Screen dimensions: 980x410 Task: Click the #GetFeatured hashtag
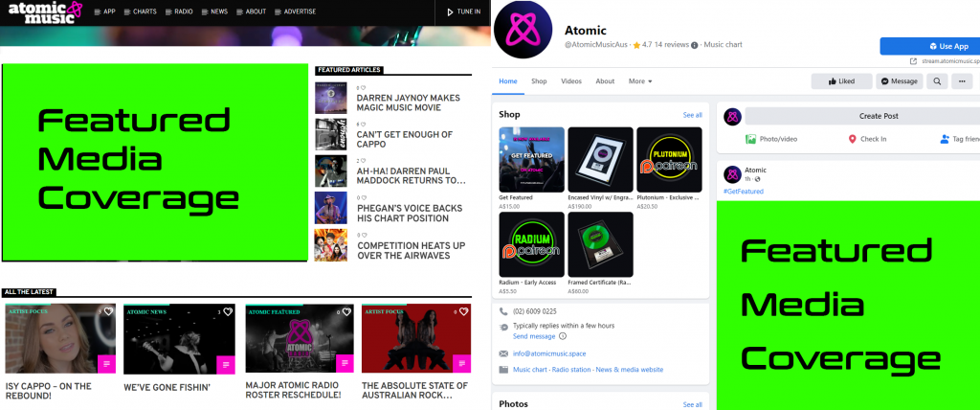click(x=743, y=192)
